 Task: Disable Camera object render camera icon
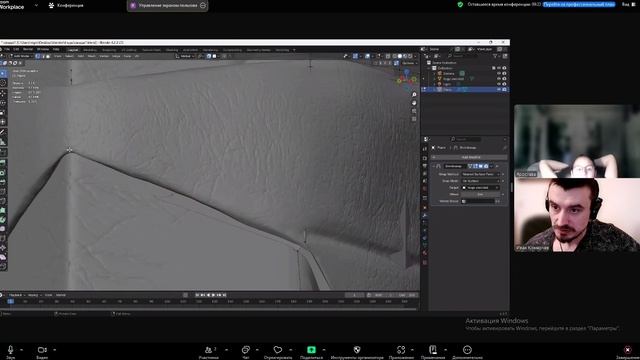tap(504, 73)
